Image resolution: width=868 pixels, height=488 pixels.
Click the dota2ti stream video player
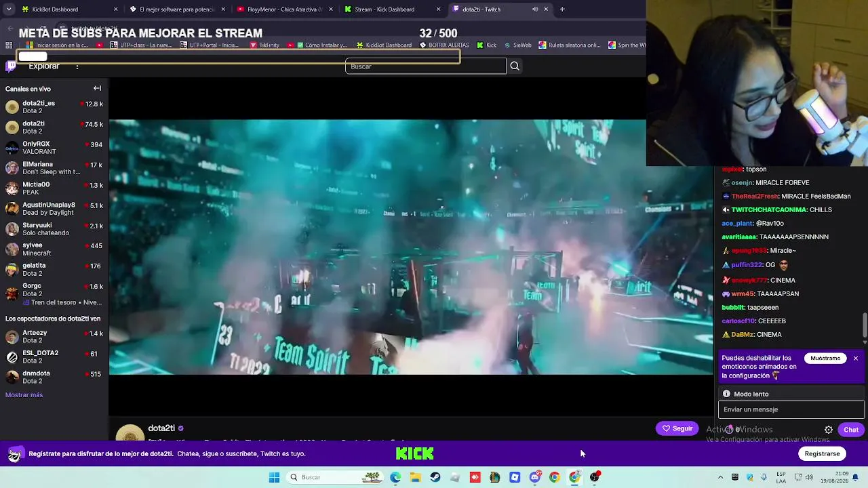pyautogui.click(x=411, y=247)
